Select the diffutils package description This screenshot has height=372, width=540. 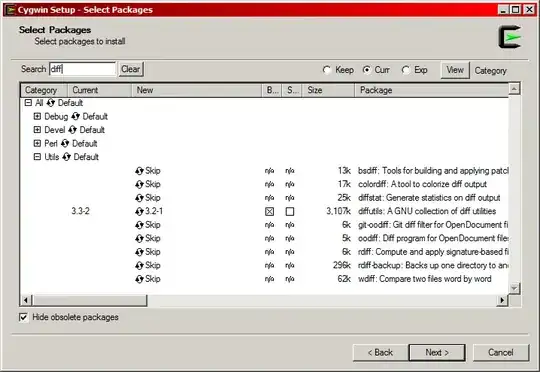pos(427,211)
